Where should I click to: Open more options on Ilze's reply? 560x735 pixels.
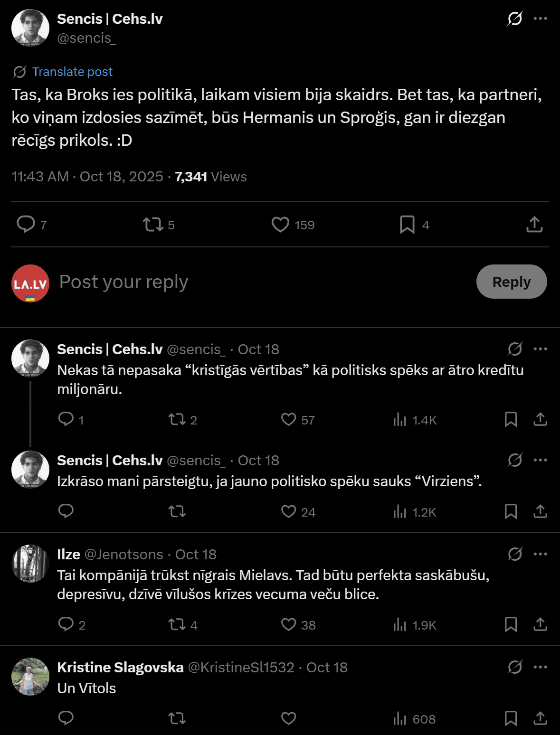[541, 554]
